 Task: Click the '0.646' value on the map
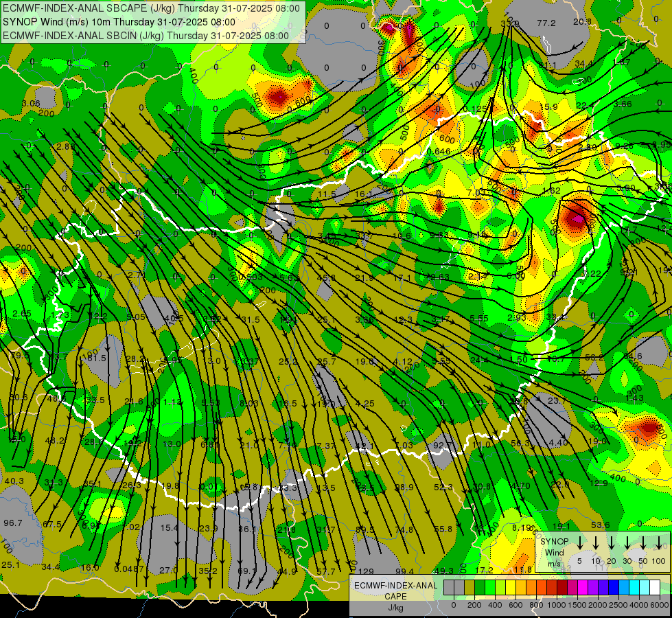click(x=439, y=151)
